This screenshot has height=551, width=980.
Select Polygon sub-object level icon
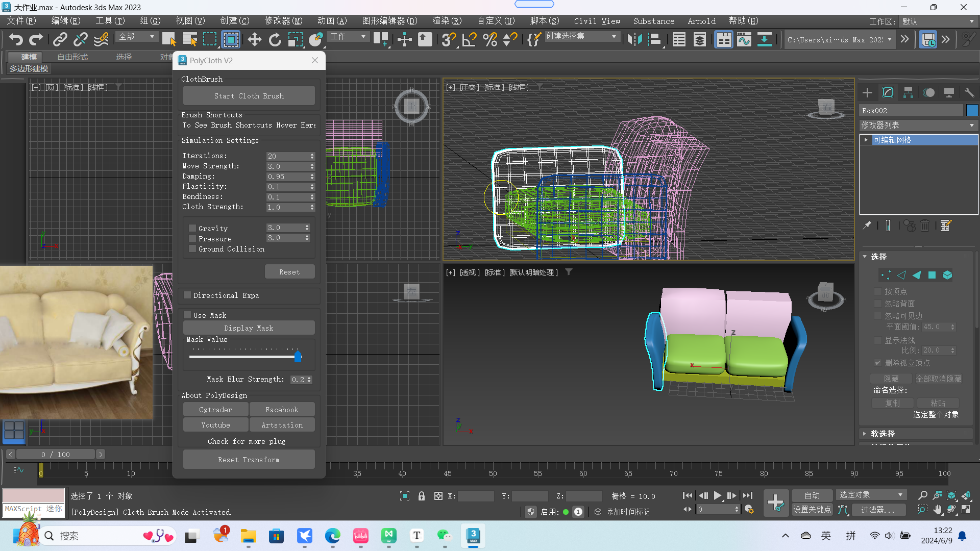tap(932, 275)
